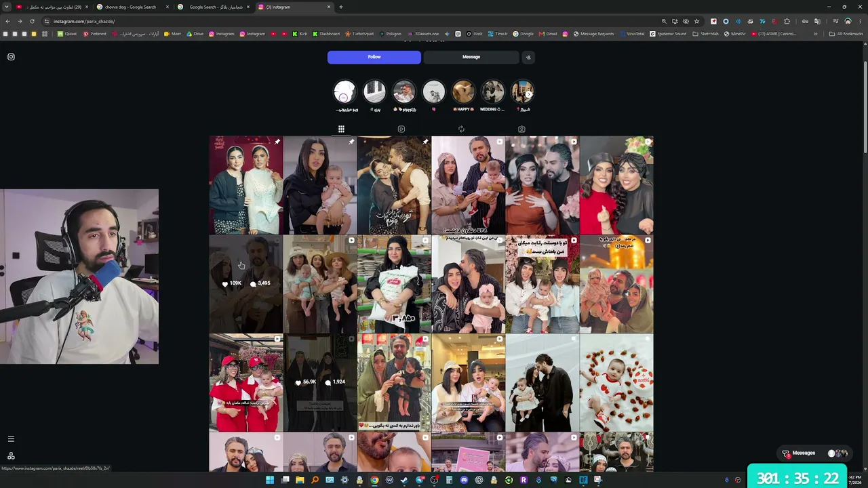This screenshot has width=868, height=488.
Task: Open ChatGPT from the taskbar
Action: [479, 480]
